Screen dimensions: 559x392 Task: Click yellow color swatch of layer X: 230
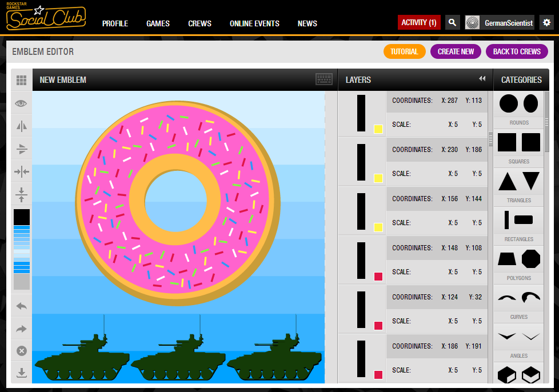(378, 178)
